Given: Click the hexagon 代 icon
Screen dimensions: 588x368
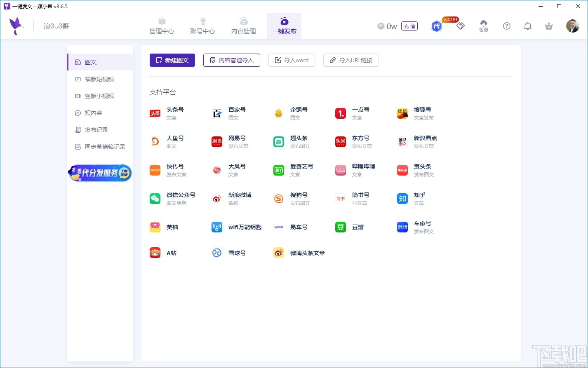Looking at the screenshot, I should pos(436,26).
